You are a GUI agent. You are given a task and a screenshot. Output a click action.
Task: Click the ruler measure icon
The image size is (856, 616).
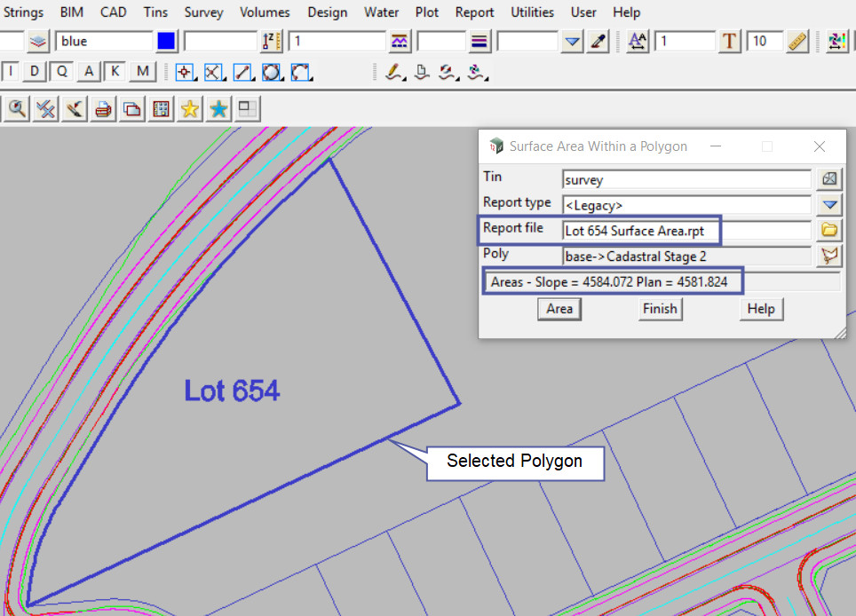pyautogui.click(x=797, y=42)
